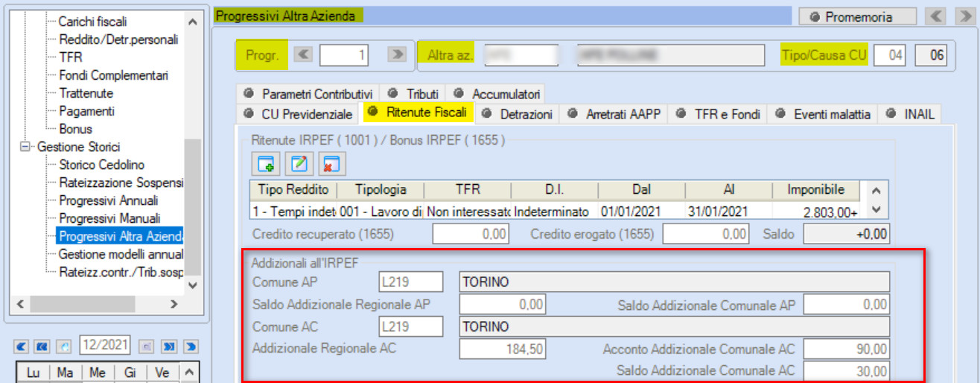
Task: Select Carichi fiscali in tree
Action: click(92, 22)
